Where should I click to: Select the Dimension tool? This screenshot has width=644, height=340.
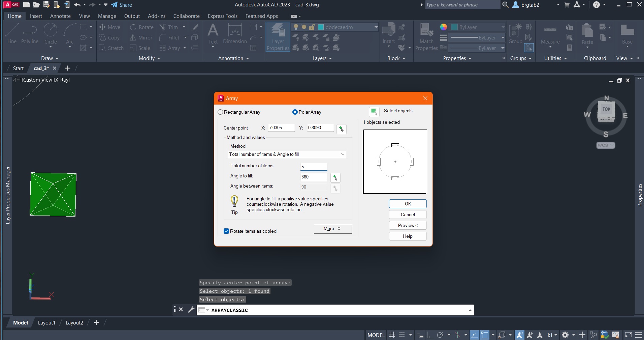coord(235,34)
